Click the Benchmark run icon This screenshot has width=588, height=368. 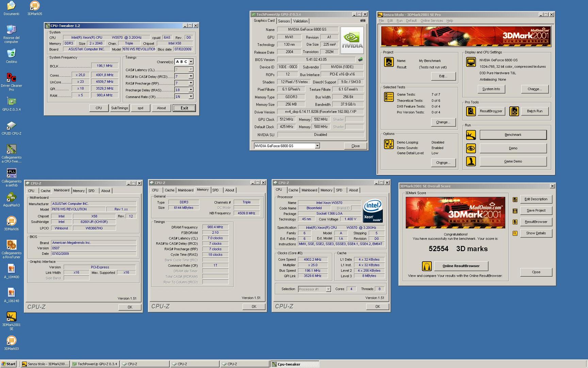pos(471,135)
